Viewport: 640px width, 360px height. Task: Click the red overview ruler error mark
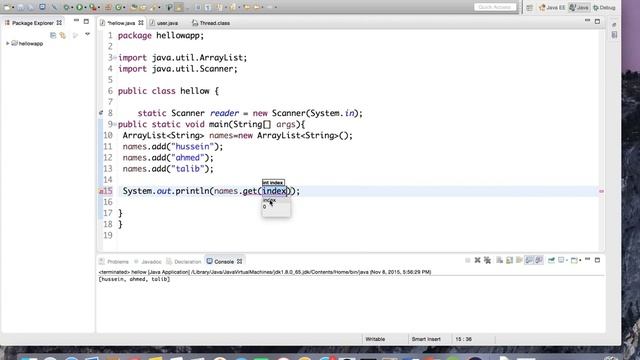601,191
